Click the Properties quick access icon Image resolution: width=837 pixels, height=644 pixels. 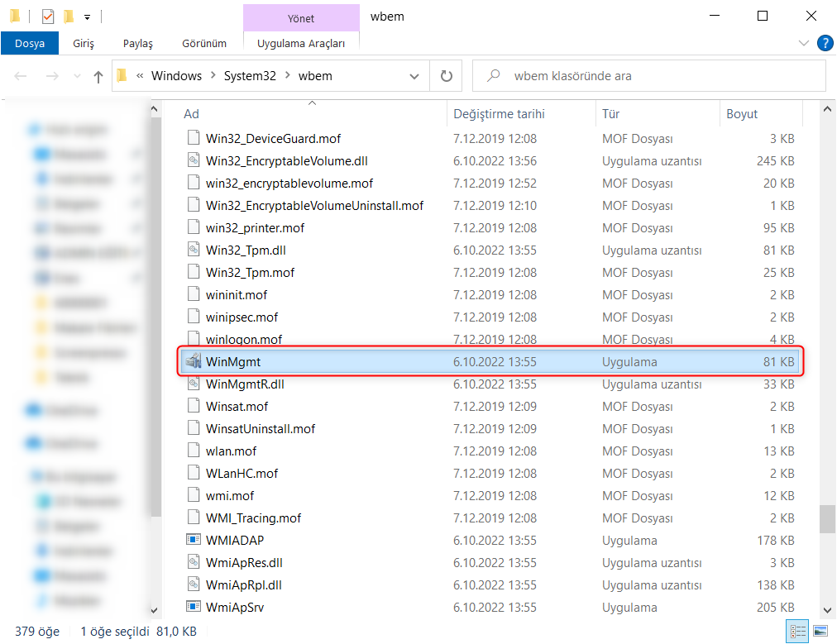click(x=47, y=17)
